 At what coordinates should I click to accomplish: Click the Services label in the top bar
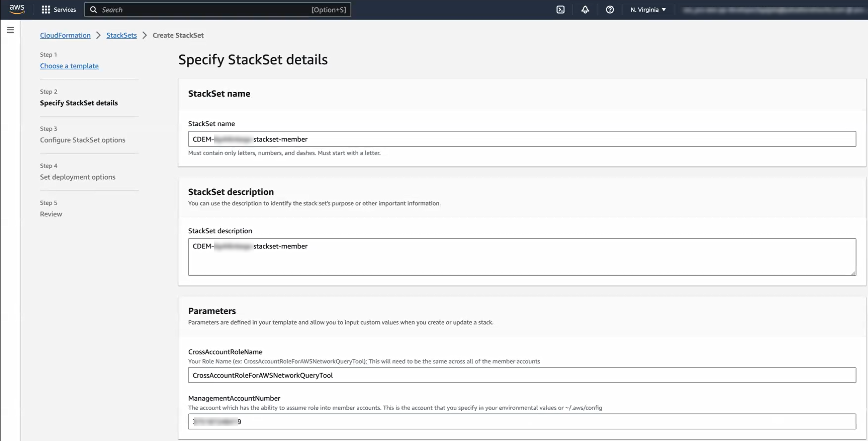tap(65, 9)
